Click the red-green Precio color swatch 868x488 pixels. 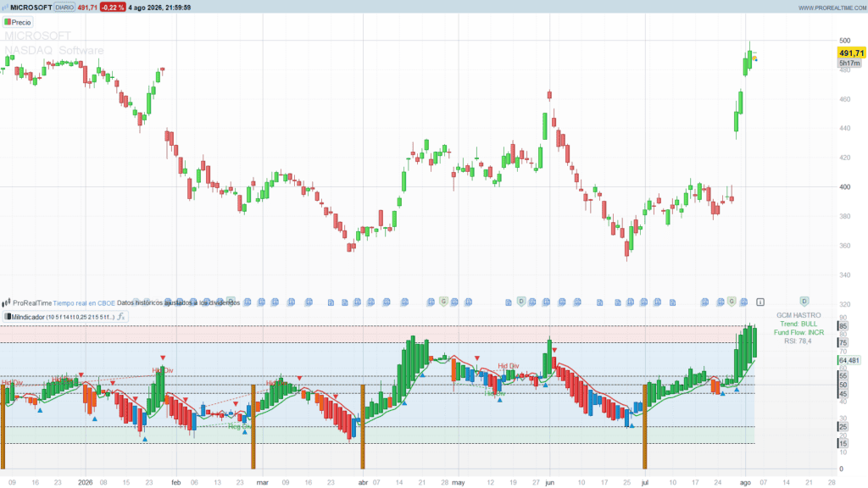click(8, 22)
